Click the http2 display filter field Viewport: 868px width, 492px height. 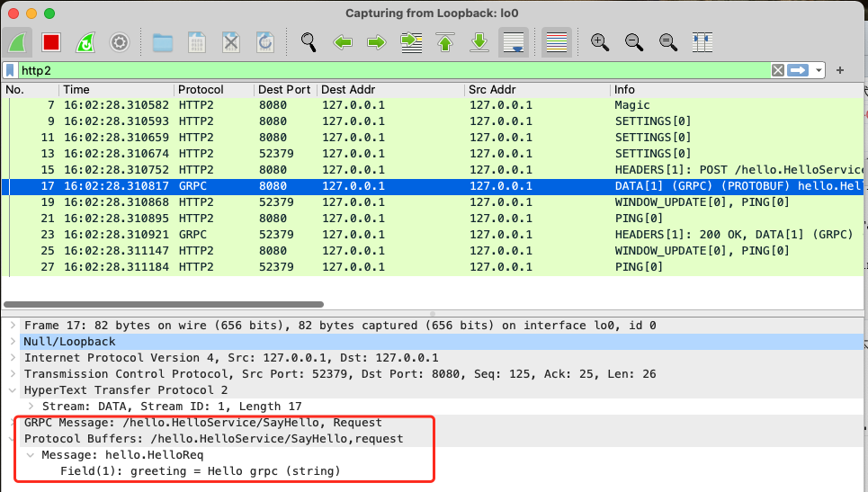393,70
